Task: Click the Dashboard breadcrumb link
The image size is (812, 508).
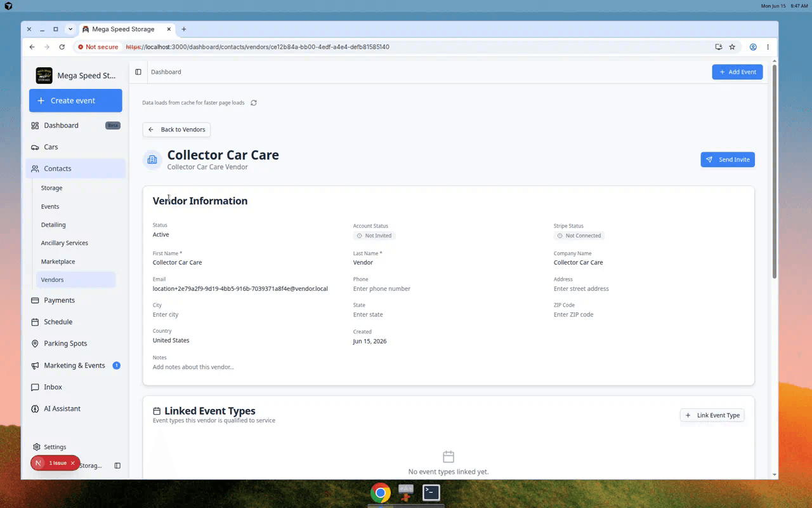Action: 166,72
